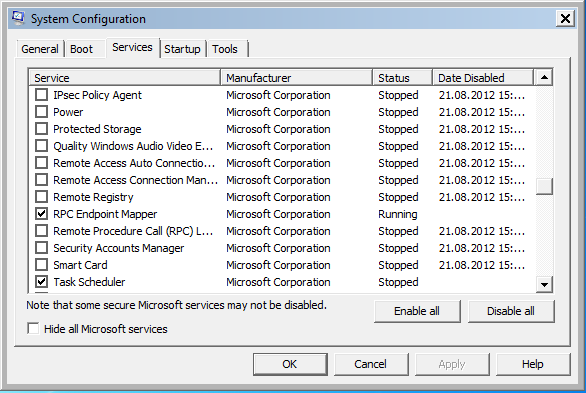Sort list by Service column header
Screen dimensions: 586x393
pyautogui.click(x=125, y=78)
